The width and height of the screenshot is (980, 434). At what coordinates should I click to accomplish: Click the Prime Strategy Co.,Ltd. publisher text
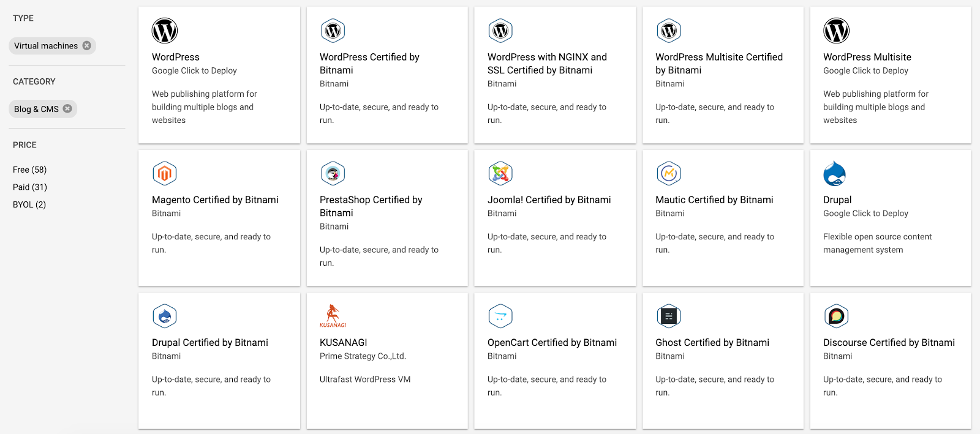pyautogui.click(x=363, y=356)
